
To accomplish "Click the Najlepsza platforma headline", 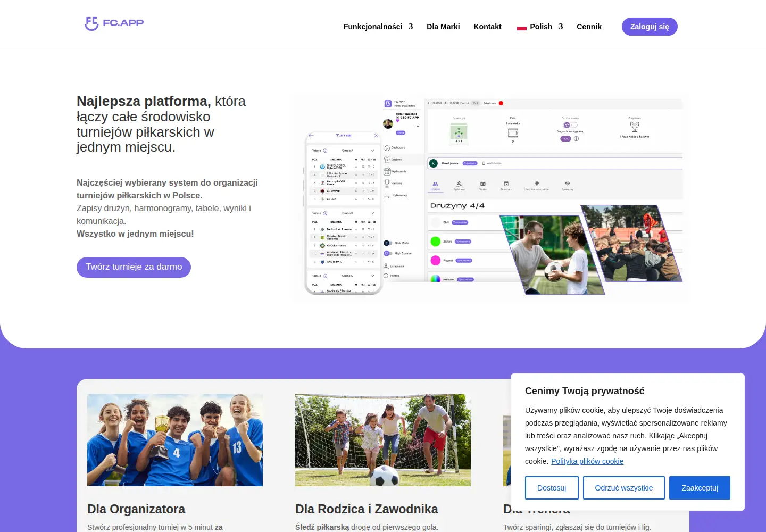I will [x=161, y=124].
